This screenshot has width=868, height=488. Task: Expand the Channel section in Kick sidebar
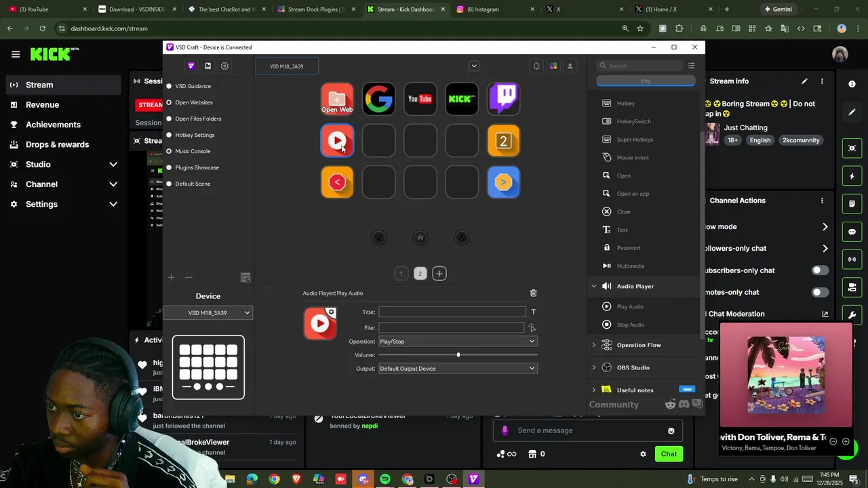pos(113,184)
